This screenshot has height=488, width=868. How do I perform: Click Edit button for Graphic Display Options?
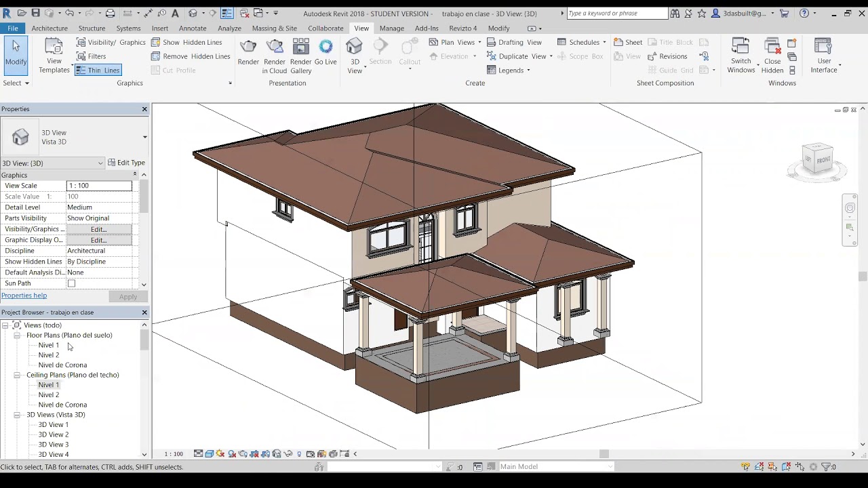point(99,240)
